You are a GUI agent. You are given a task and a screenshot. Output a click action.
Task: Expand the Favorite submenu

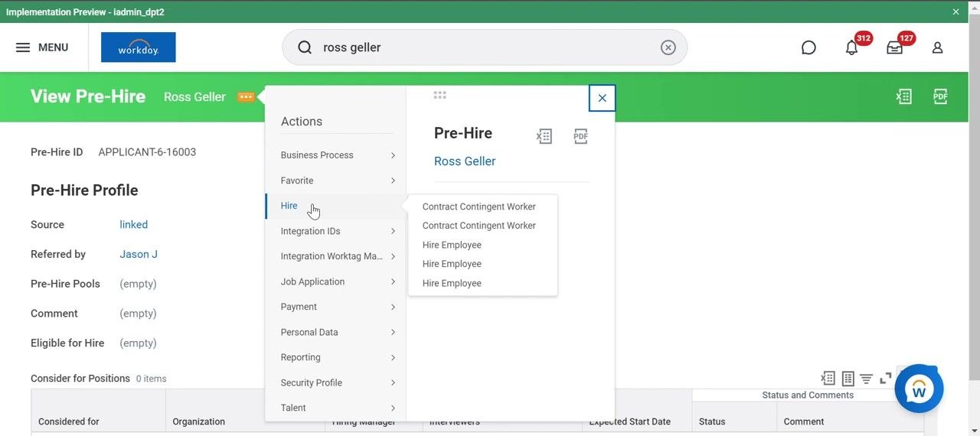(337, 181)
